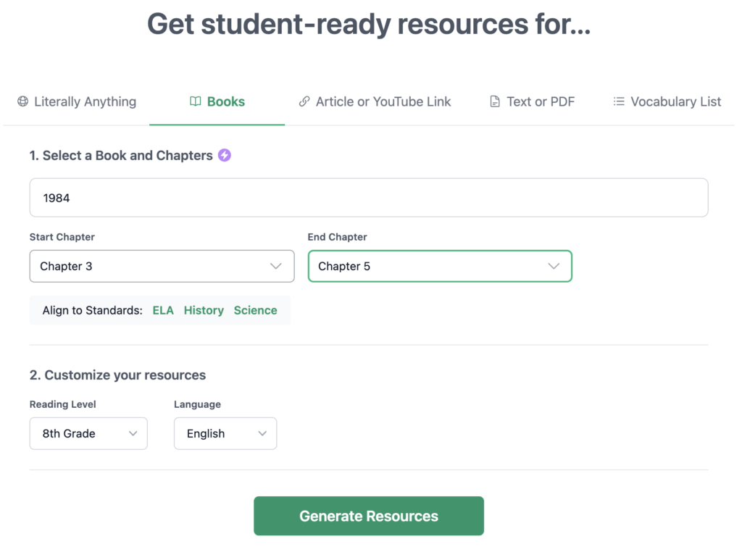The width and height of the screenshot is (742, 560).
Task: Switch to Literally Anything tab
Action: point(77,101)
